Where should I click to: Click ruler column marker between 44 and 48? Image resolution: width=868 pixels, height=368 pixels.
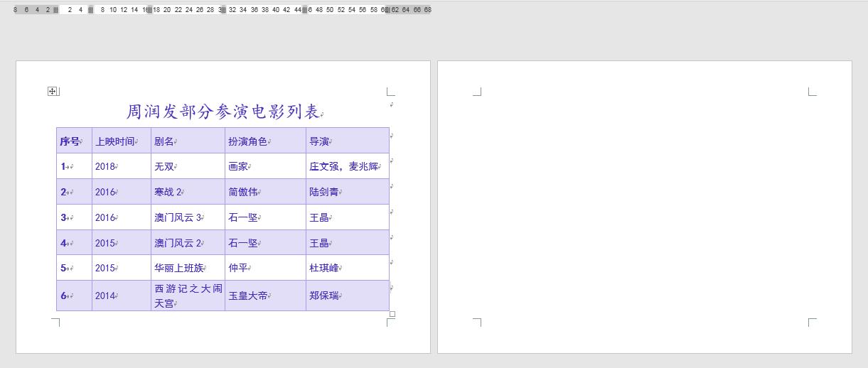click(304, 10)
